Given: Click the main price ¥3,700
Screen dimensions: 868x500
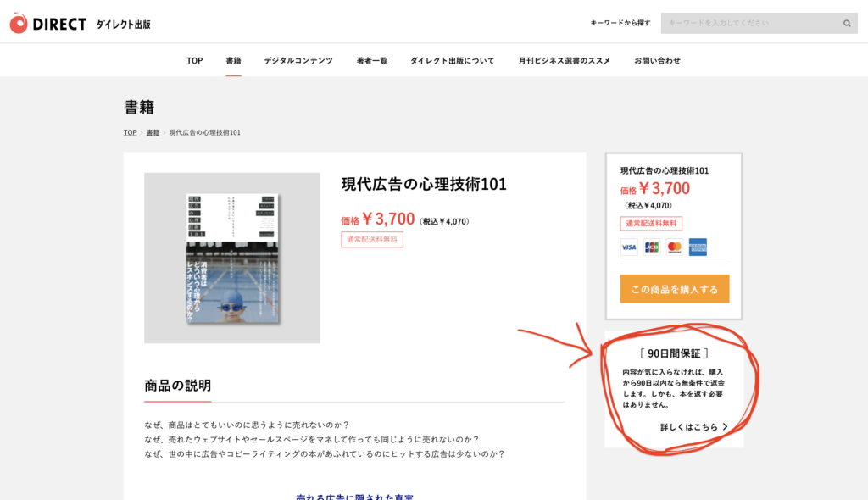Looking at the screenshot, I should pyautogui.click(x=388, y=219).
